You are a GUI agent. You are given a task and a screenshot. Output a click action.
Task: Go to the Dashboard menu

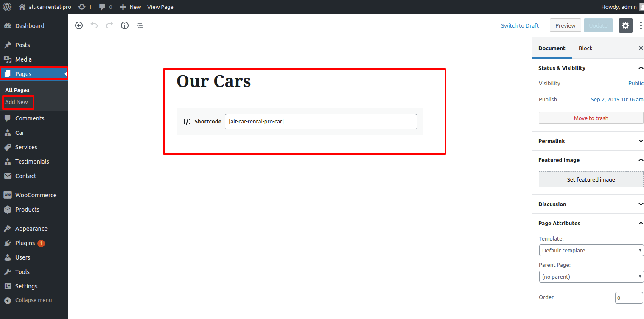point(34,26)
